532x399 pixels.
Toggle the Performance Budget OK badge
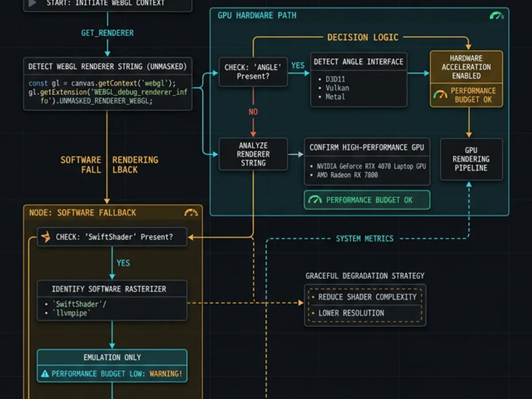pyautogui.click(x=367, y=200)
